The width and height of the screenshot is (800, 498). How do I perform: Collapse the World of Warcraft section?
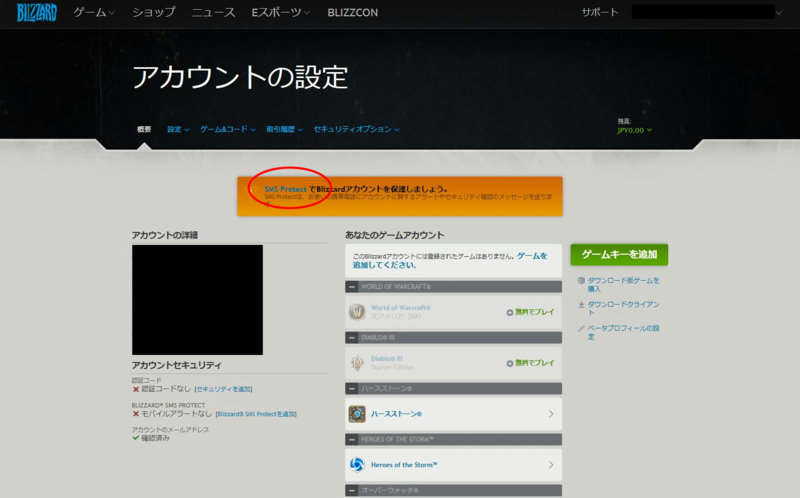(x=351, y=286)
